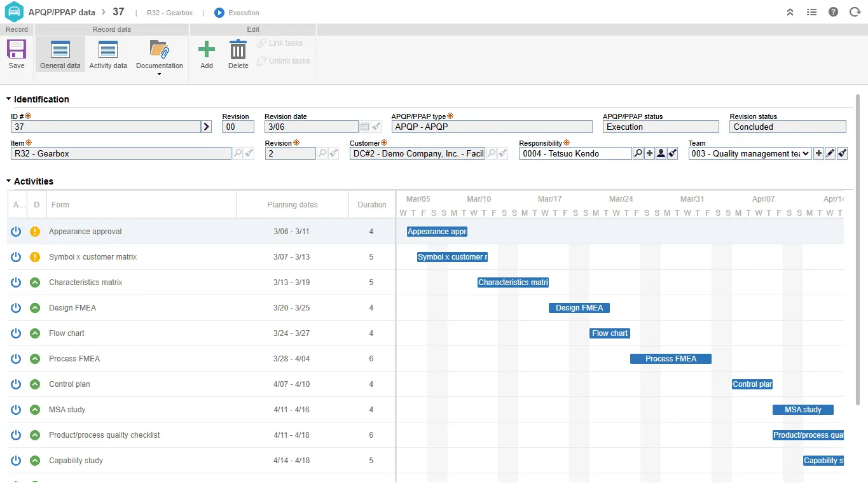
Task: Select the Control plan activity row
Action: click(x=201, y=384)
